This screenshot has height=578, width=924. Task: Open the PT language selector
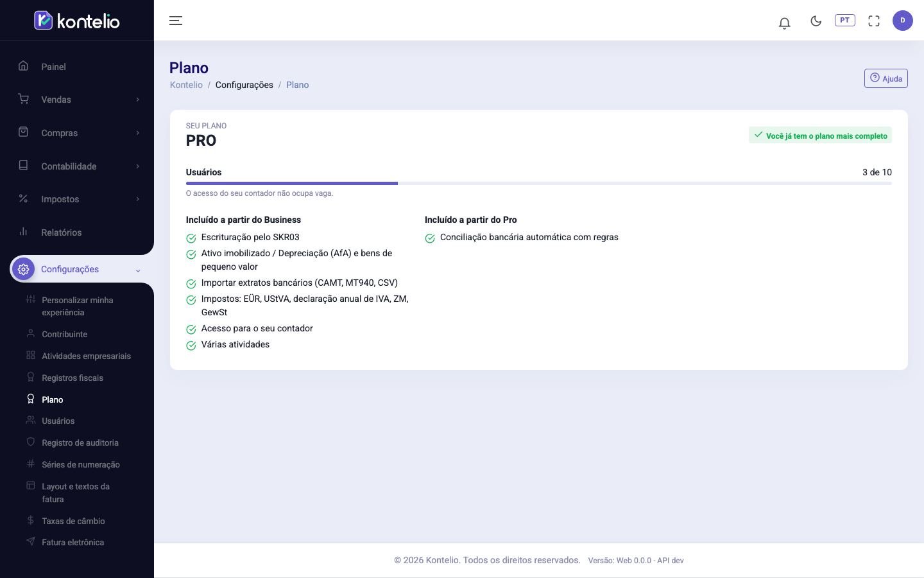pyautogui.click(x=844, y=20)
